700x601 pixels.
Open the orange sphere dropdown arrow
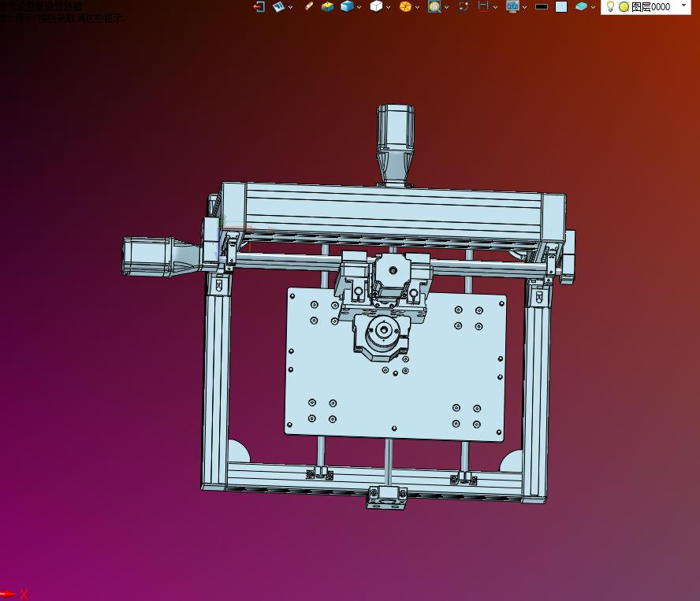pyautogui.click(x=417, y=7)
